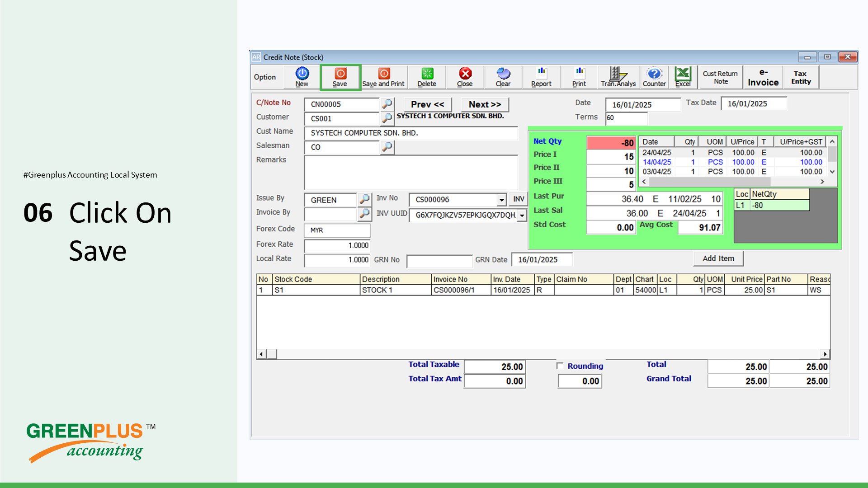Open the Option menu
This screenshot has width=868, height=488.
(265, 77)
